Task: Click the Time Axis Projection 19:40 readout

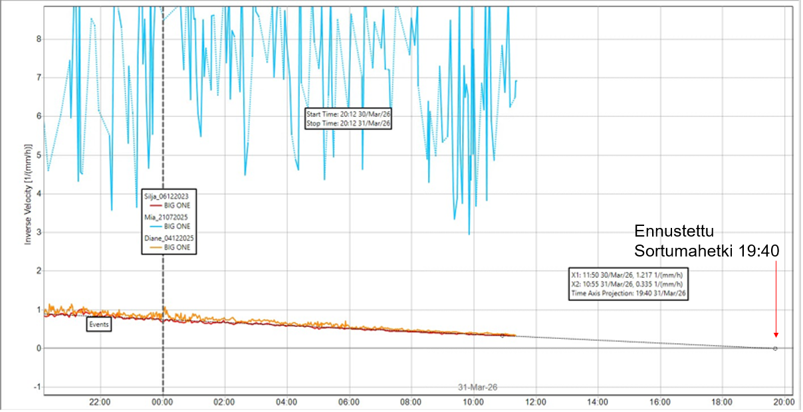Action: click(x=628, y=293)
